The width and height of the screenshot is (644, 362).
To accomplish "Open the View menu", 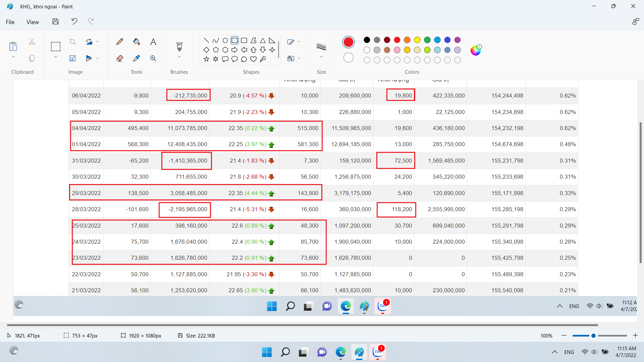I will click(x=33, y=22).
